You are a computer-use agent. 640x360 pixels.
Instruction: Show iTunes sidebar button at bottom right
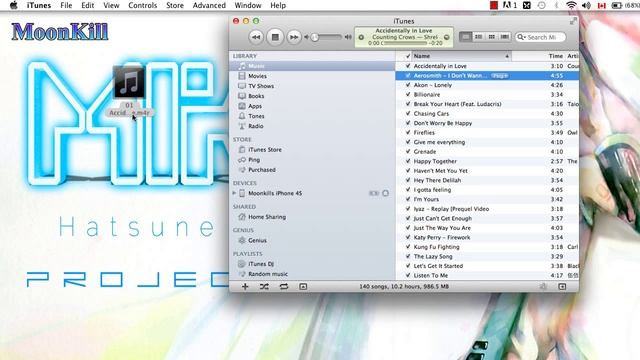562,287
